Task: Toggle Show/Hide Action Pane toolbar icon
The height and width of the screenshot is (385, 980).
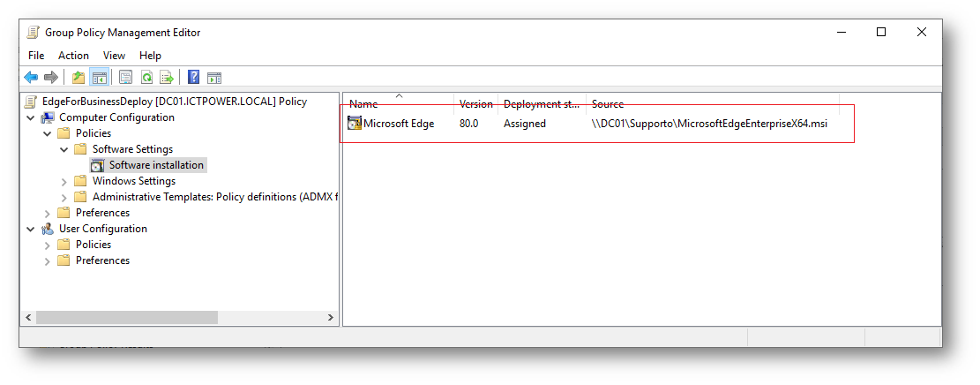Action: click(x=214, y=78)
